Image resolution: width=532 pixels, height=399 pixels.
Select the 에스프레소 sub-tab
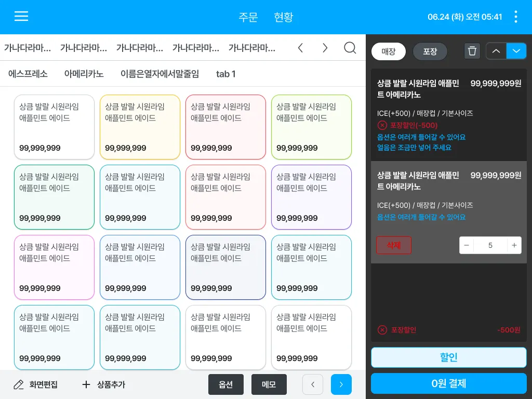click(x=28, y=74)
